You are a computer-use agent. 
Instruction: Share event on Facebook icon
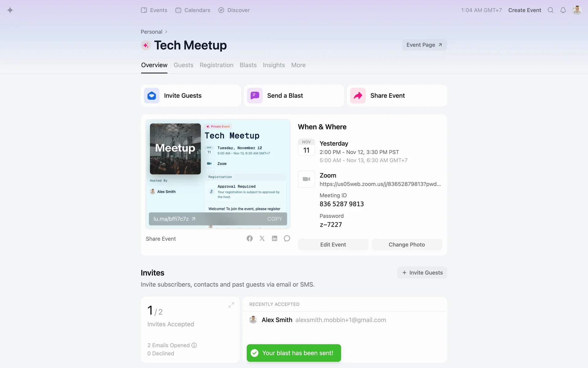250,239
